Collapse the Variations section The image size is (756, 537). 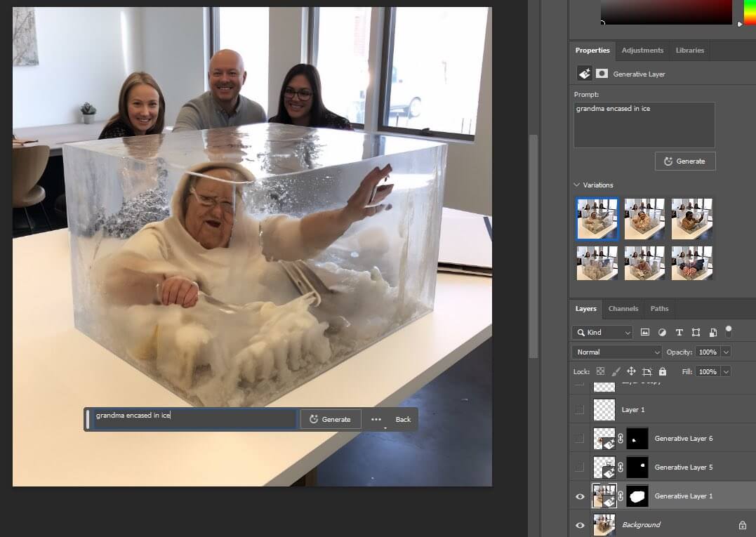577,185
